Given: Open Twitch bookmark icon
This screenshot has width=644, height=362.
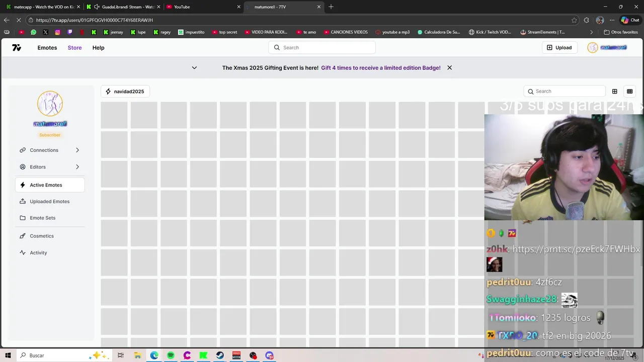Looking at the screenshot, I should 69,32.
